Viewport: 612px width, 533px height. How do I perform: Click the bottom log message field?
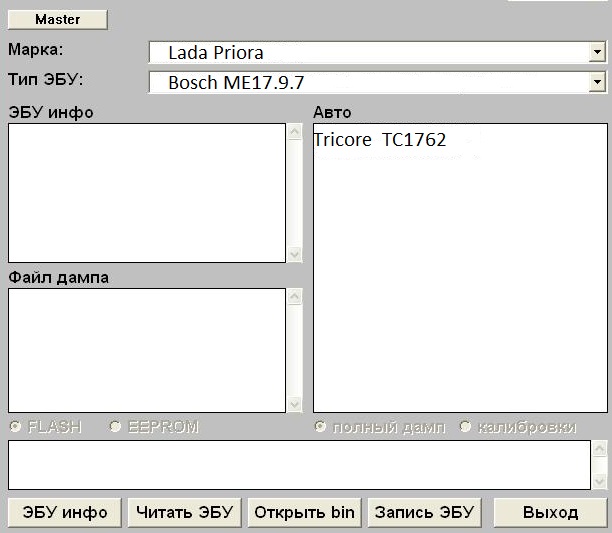click(x=299, y=465)
